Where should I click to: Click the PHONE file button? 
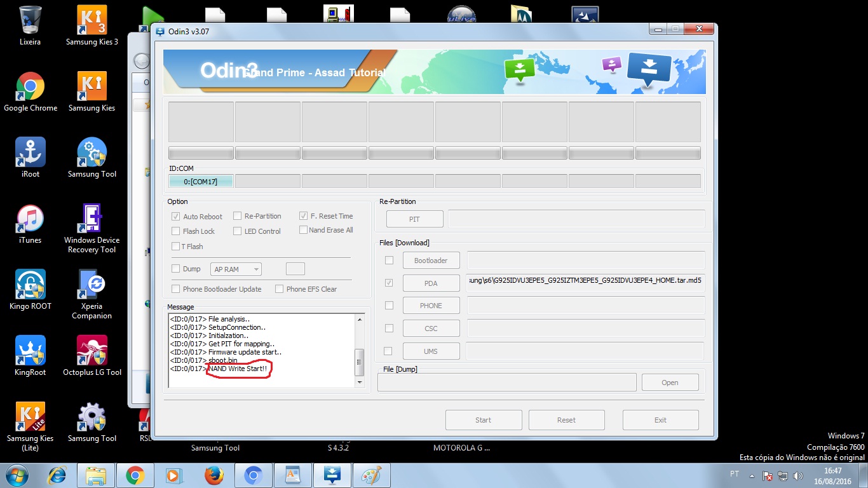(431, 306)
